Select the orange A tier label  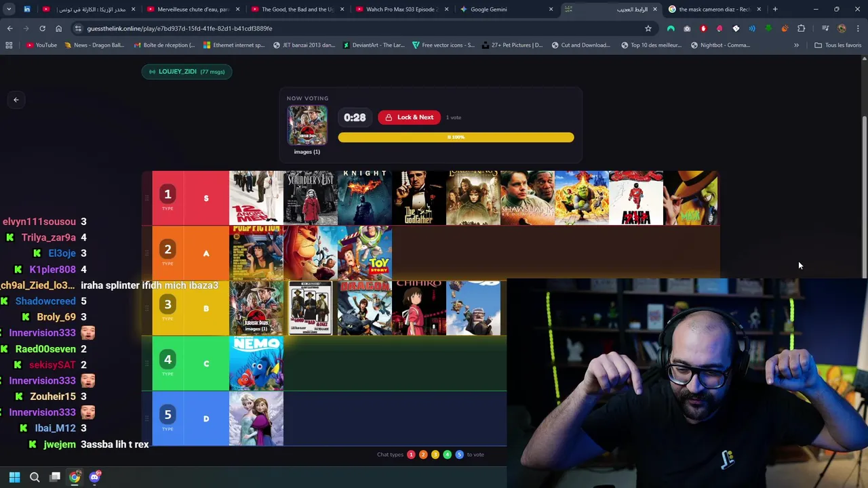(206, 253)
